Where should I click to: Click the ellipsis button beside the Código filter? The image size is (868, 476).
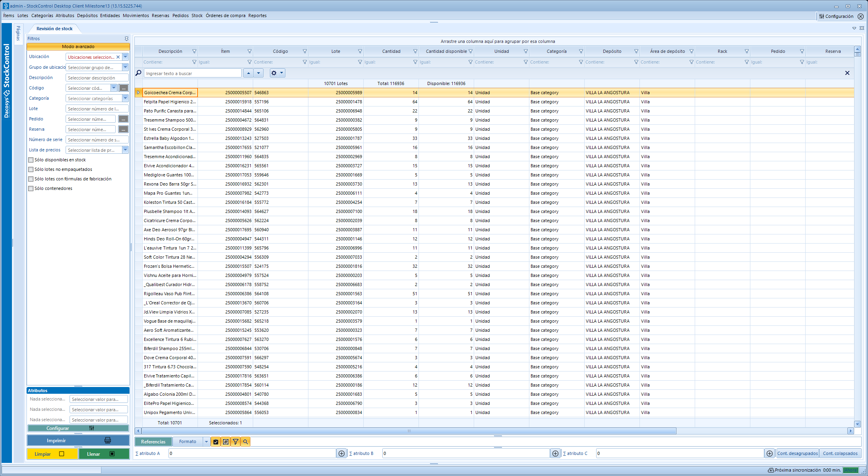124,88
